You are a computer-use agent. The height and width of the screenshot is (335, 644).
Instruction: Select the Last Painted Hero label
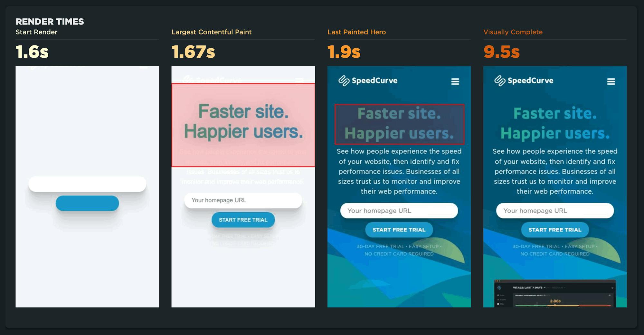(356, 32)
